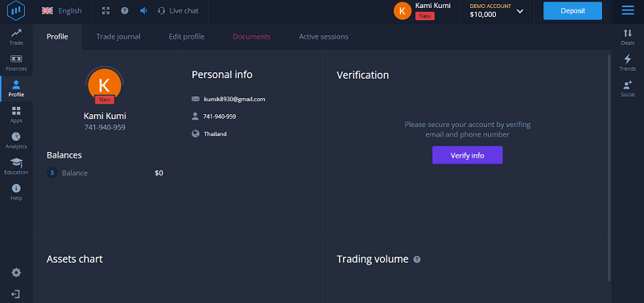This screenshot has height=303, width=644.
Task: Click the large K profile avatar
Action: pos(105,85)
